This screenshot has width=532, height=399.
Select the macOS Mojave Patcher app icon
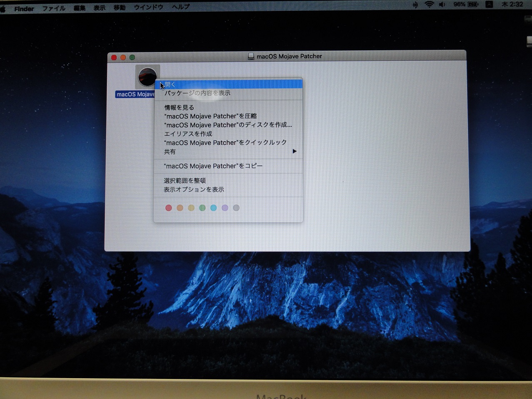(x=147, y=77)
